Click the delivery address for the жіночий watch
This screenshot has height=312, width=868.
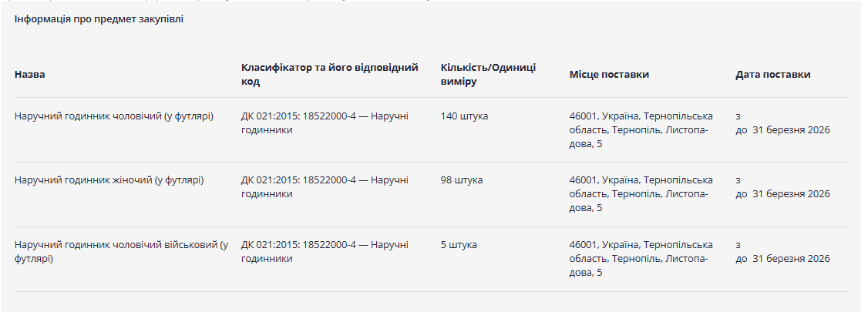641,194
